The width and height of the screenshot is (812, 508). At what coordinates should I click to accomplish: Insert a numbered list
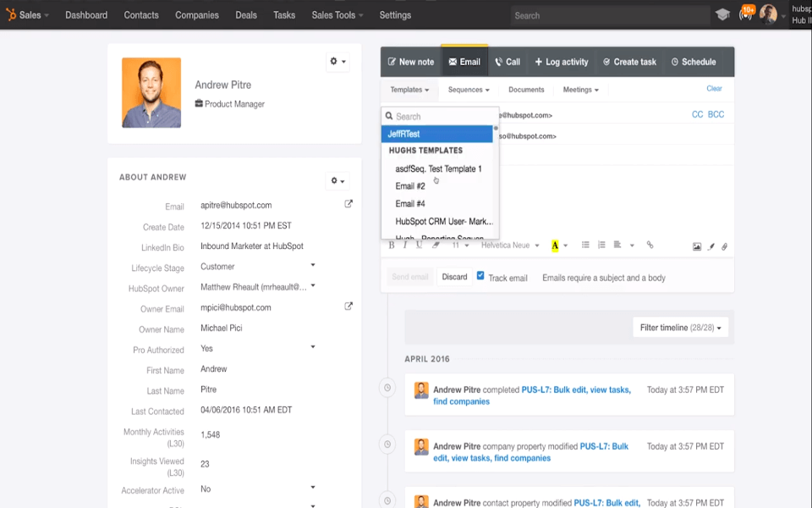601,245
